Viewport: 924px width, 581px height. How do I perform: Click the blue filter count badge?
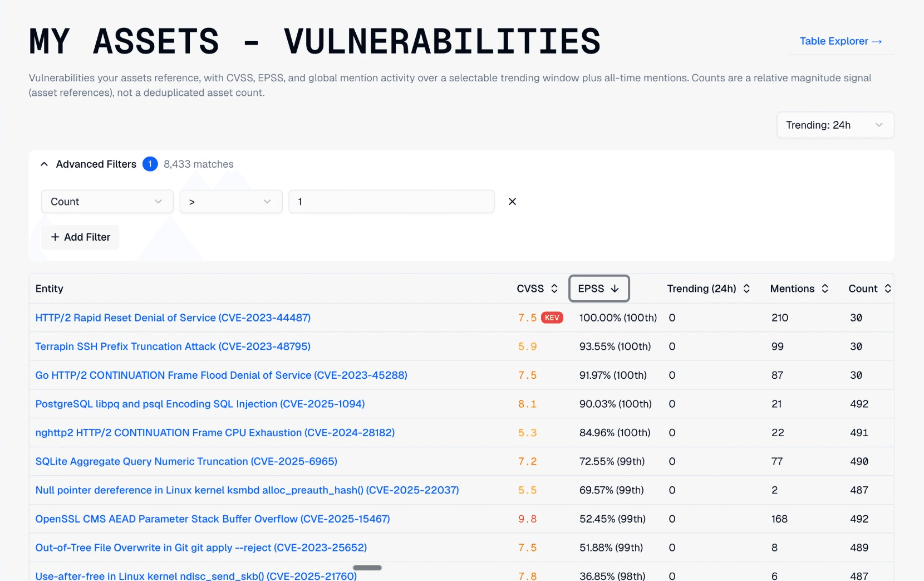click(x=150, y=164)
